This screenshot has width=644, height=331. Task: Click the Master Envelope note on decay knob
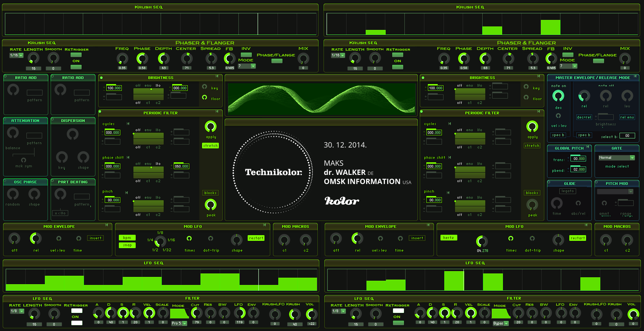(x=558, y=96)
